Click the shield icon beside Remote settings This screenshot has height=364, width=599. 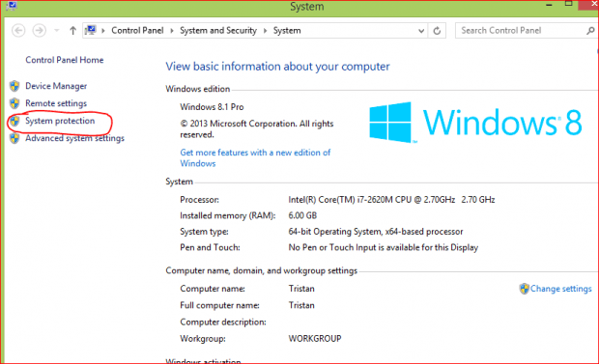pos(14,103)
